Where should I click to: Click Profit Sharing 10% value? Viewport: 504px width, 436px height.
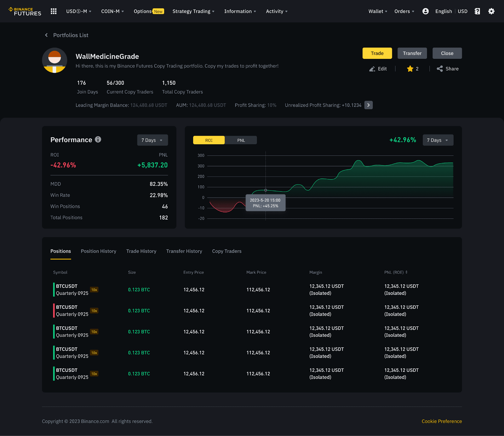click(x=272, y=105)
